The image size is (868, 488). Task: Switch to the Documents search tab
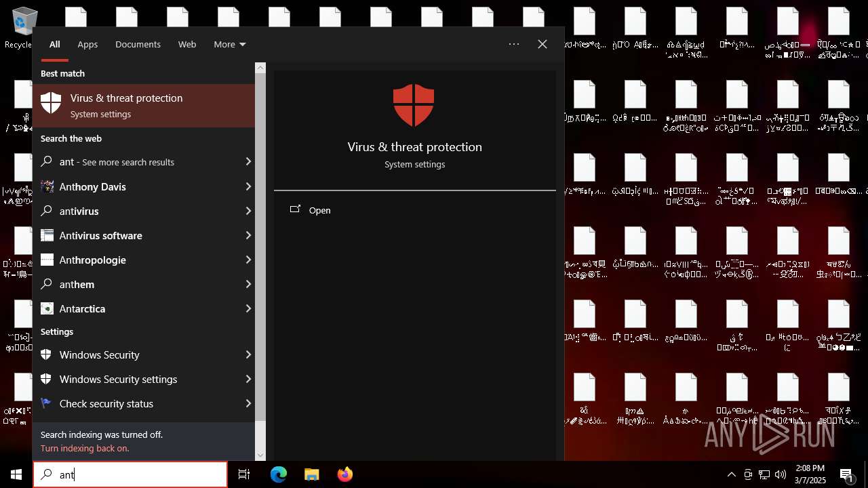click(138, 44)
